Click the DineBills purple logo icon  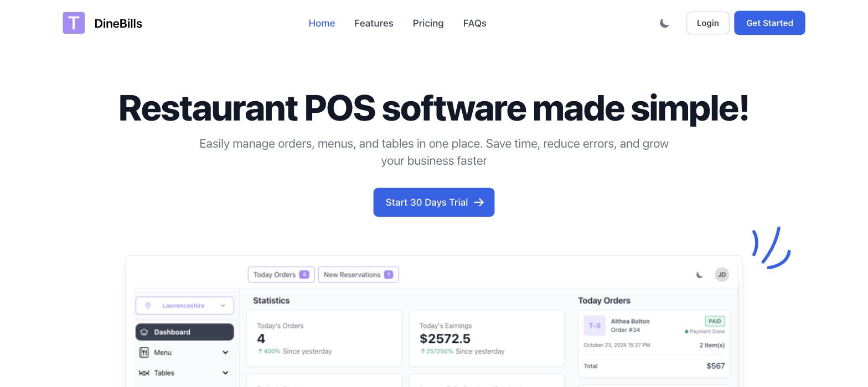74,23
